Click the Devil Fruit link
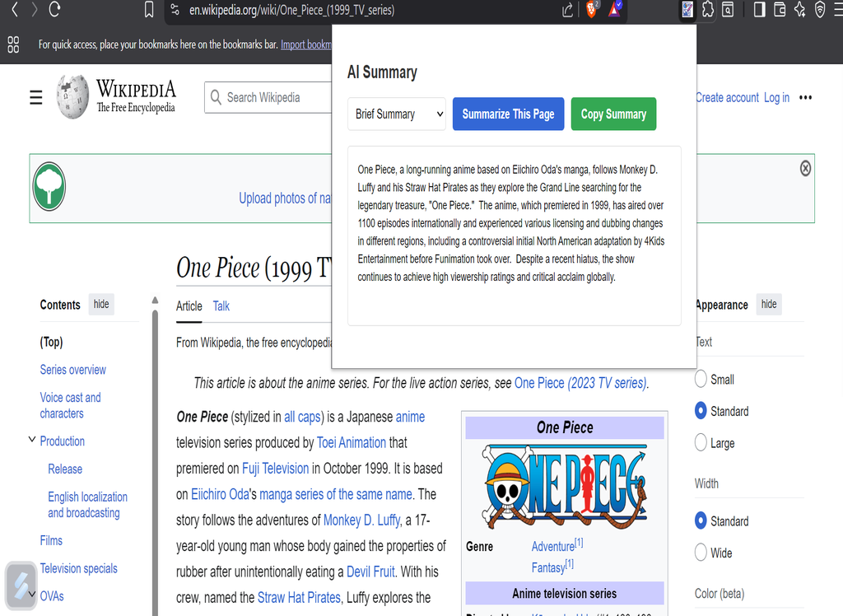This screenshot has width=843, height=616. (370, 572)
